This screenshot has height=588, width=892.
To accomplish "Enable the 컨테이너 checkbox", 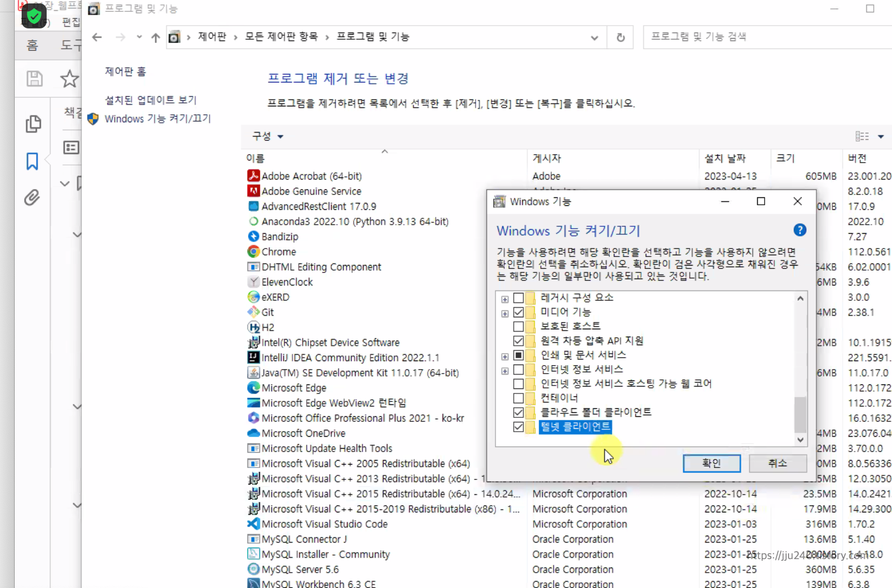I will [x=518, y=398].
